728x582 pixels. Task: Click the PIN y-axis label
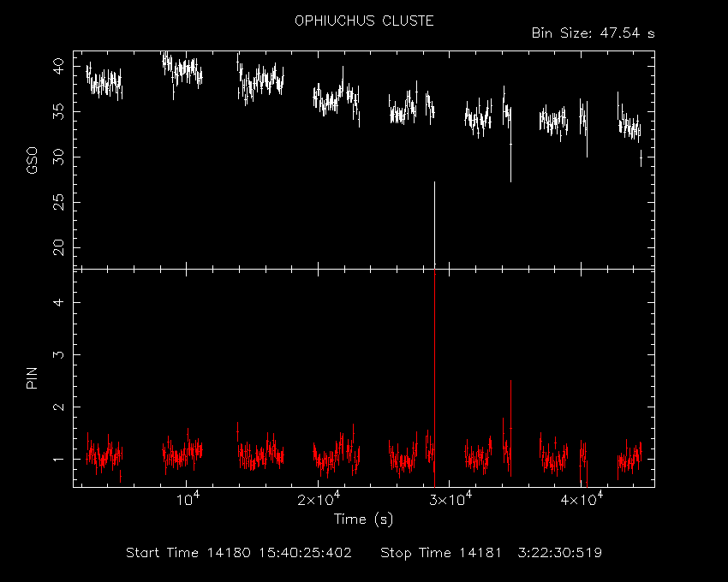[x=32, y=378]
